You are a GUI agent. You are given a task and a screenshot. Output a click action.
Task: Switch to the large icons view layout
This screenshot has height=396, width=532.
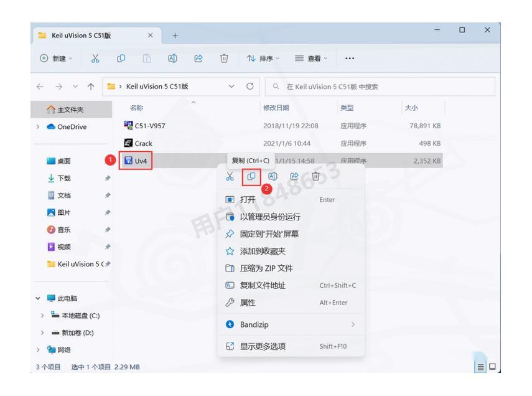[492, 367]
